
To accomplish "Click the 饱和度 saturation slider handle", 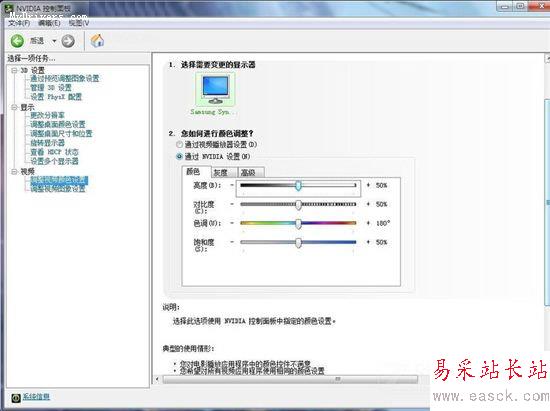I will point(298,243).
